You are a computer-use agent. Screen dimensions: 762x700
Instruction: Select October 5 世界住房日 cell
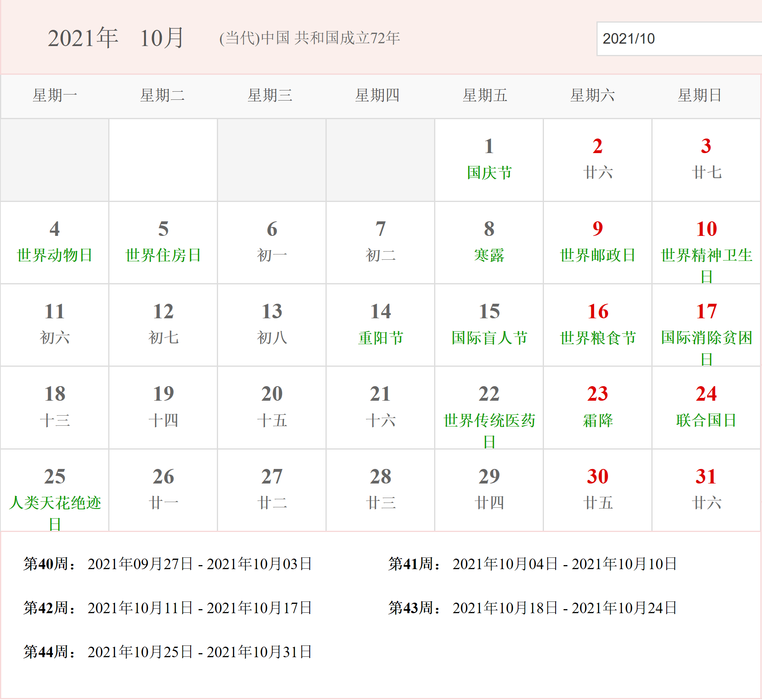tap(163, 243)
